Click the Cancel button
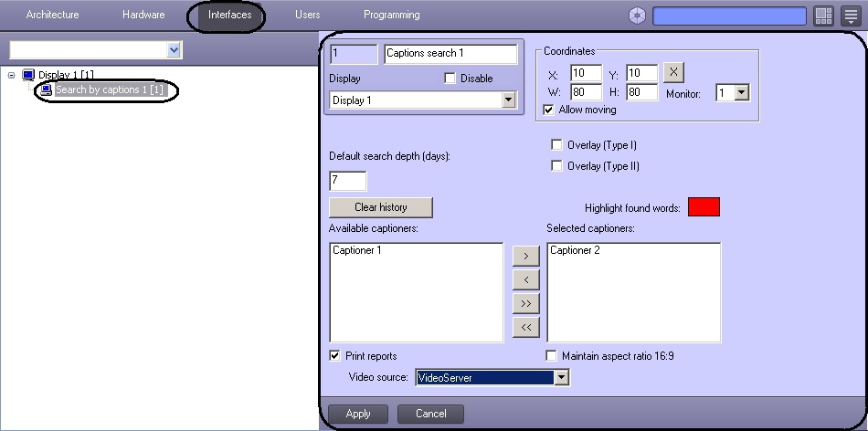This screenshot has height=431, width=868. coord(430,414)
